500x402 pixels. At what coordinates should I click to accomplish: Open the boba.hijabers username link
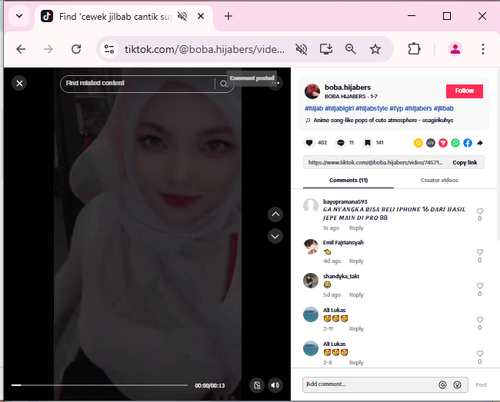pyautogui.click(x=348, y=87)
